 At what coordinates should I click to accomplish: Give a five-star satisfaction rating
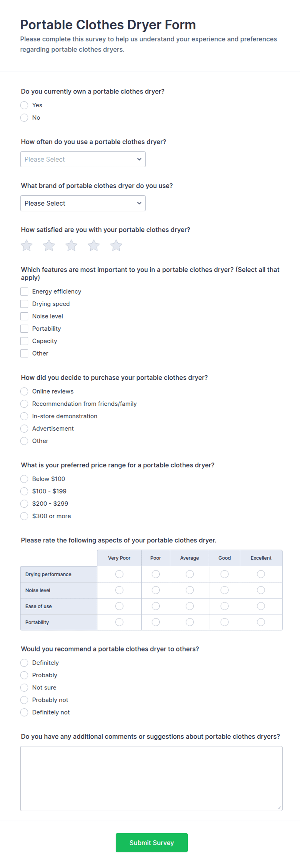pyautogui.click(x=116, y=245)
